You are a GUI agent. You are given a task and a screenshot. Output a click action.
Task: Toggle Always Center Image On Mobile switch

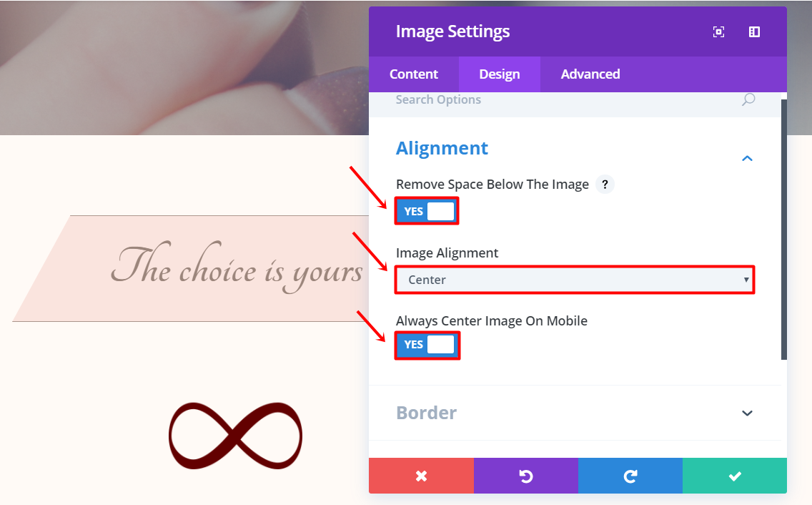point(427,345)
